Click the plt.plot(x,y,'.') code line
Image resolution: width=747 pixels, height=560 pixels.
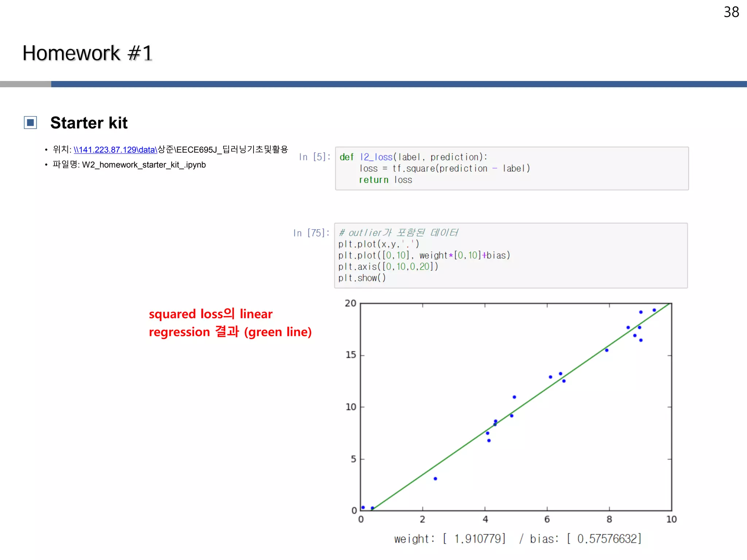(x=379, y=244)
